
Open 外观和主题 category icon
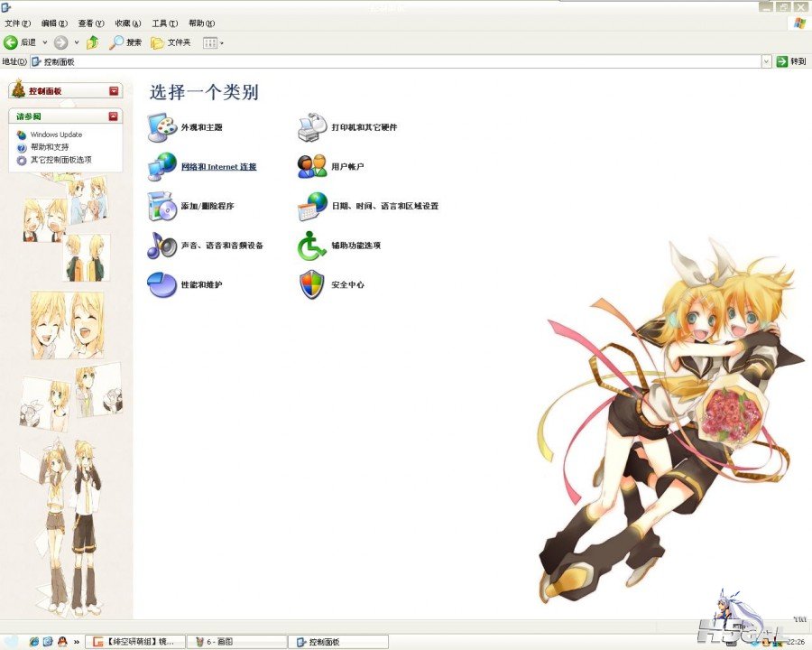tap(162, 127)
